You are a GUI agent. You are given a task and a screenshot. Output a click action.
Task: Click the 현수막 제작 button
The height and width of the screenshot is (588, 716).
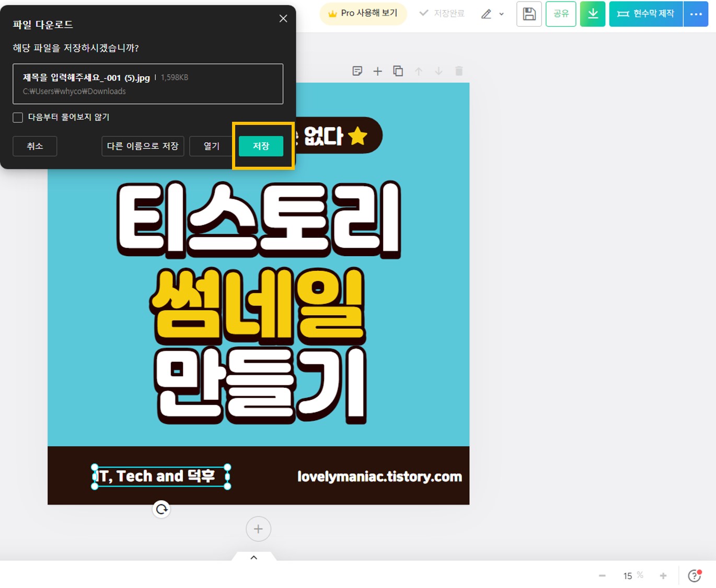tap(646, 14)
